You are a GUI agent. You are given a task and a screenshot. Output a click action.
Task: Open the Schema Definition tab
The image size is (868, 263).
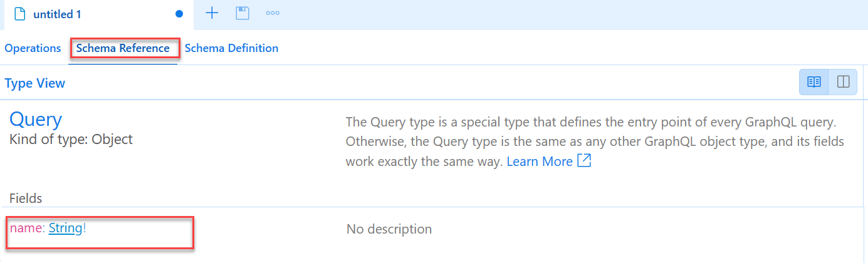click(231, 48)
